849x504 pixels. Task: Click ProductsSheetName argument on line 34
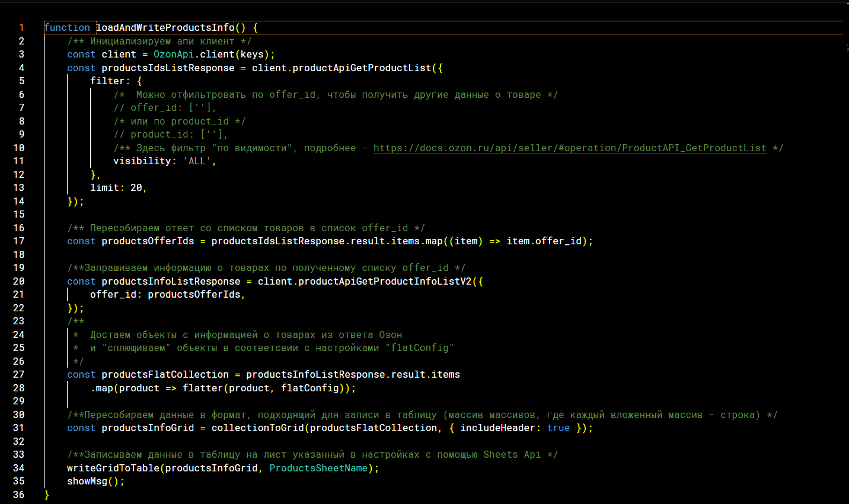[x=318, y=468]
